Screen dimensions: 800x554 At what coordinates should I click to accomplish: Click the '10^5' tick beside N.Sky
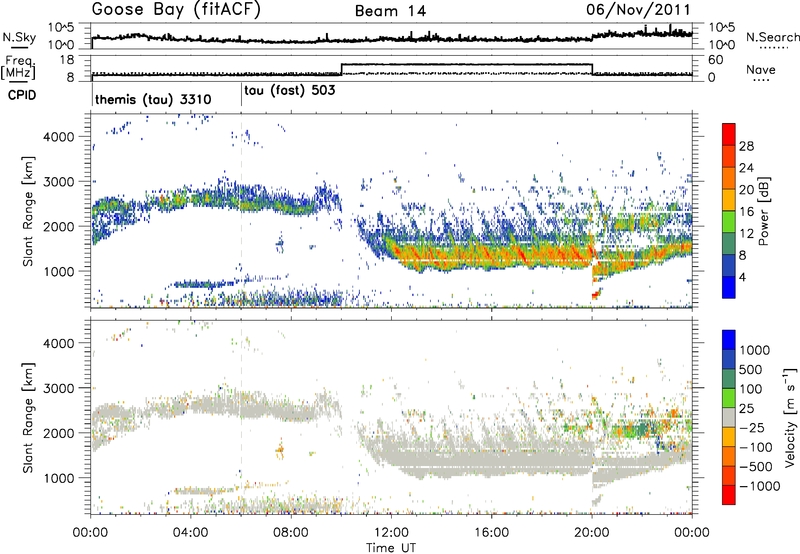(x=61, y=28)
